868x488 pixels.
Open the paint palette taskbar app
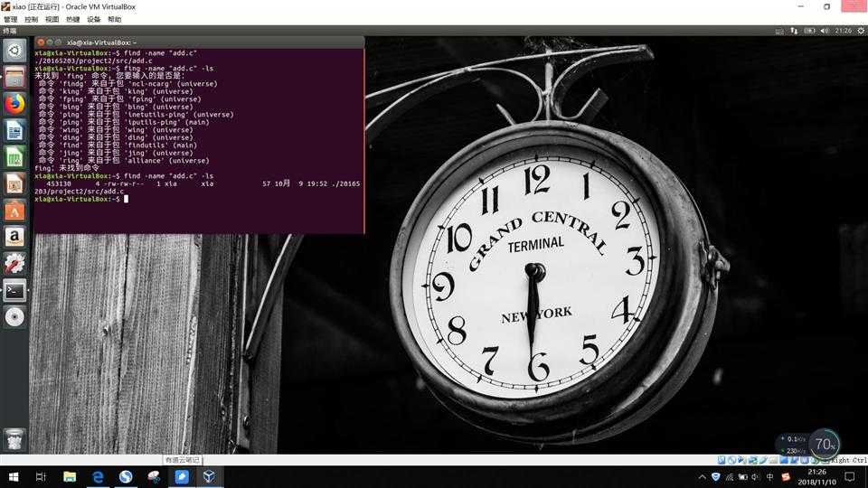(x=154, y=476)
